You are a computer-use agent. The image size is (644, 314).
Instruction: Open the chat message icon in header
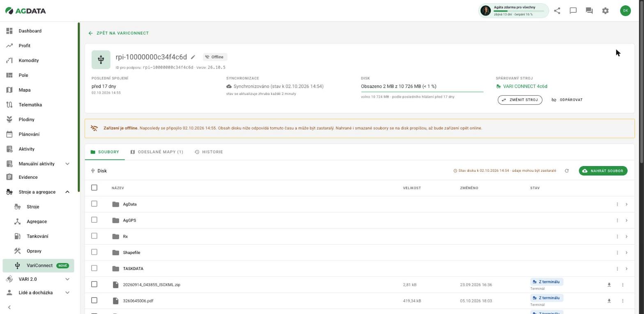[573, 11]
